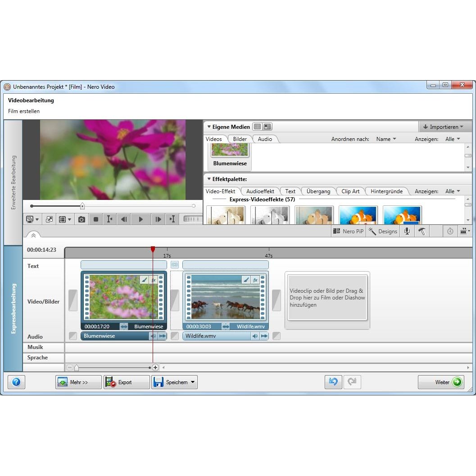Switch to the Übergang effects tab
This screenshot has width=476, height=476.
point(318,191)
